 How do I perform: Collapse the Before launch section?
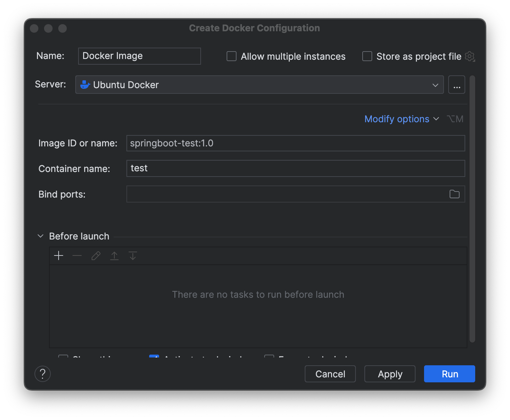[x=40, y=236]
